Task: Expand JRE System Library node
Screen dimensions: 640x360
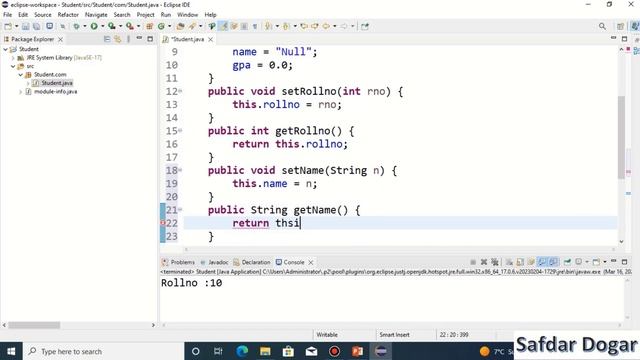Action: click(x=13, y=58)
